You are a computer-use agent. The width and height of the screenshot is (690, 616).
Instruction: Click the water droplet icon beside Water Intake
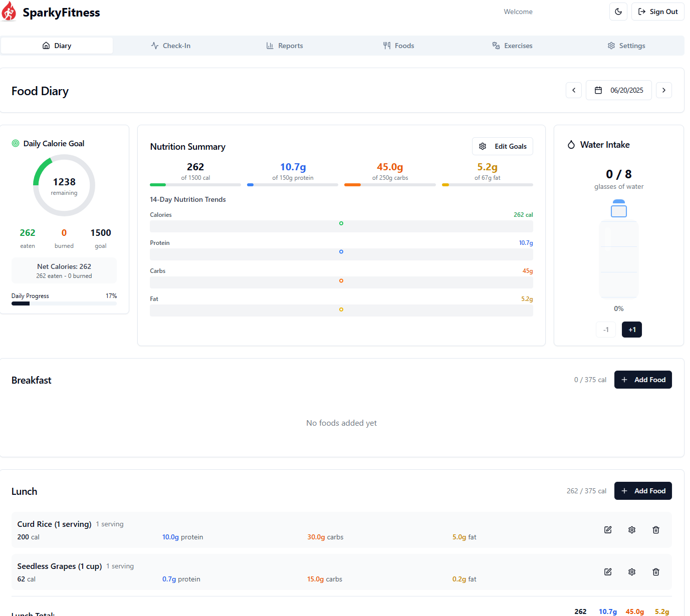click(571, 145)
